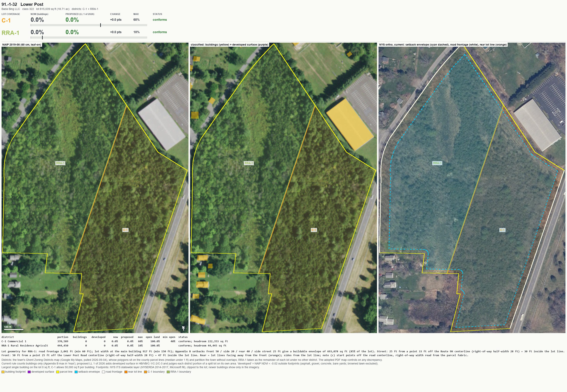567x392 pixels.
Task: Select the NYS ortho setback map title
Action: [443, 45]
